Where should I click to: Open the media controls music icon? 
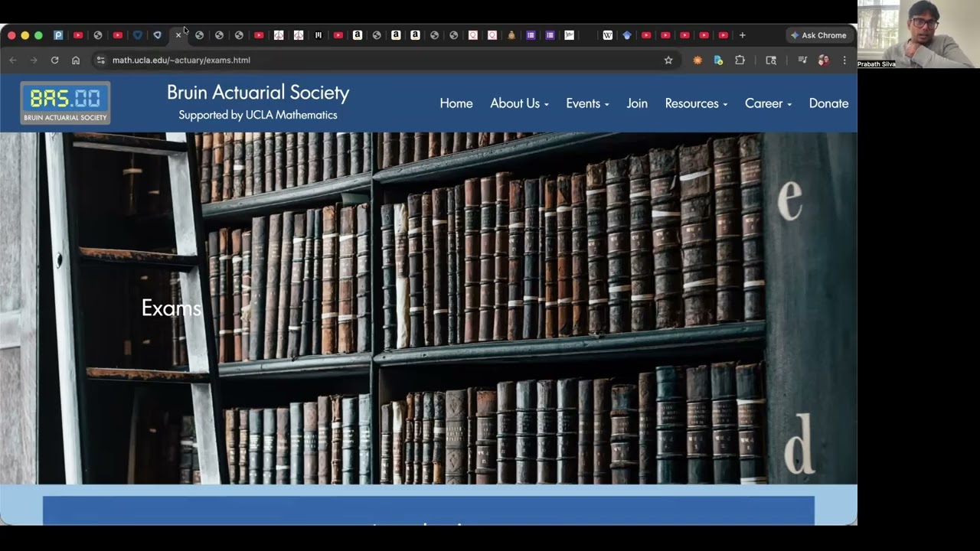[x=802, y=60]
